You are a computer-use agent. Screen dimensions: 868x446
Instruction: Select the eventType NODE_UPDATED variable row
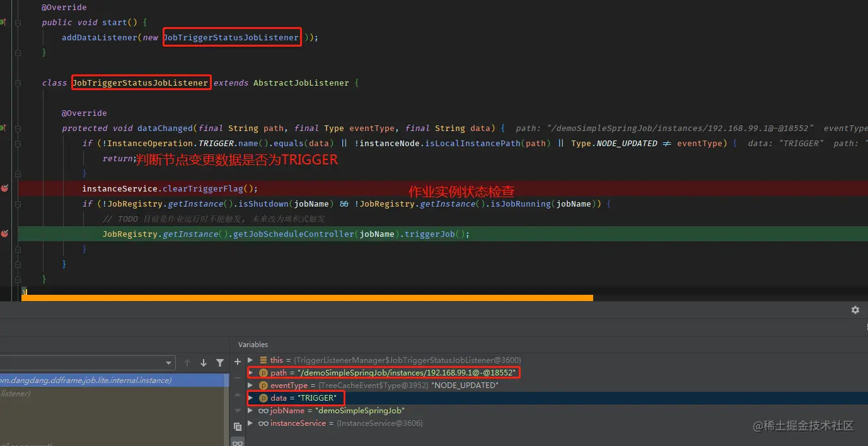[x=557, y=386]
